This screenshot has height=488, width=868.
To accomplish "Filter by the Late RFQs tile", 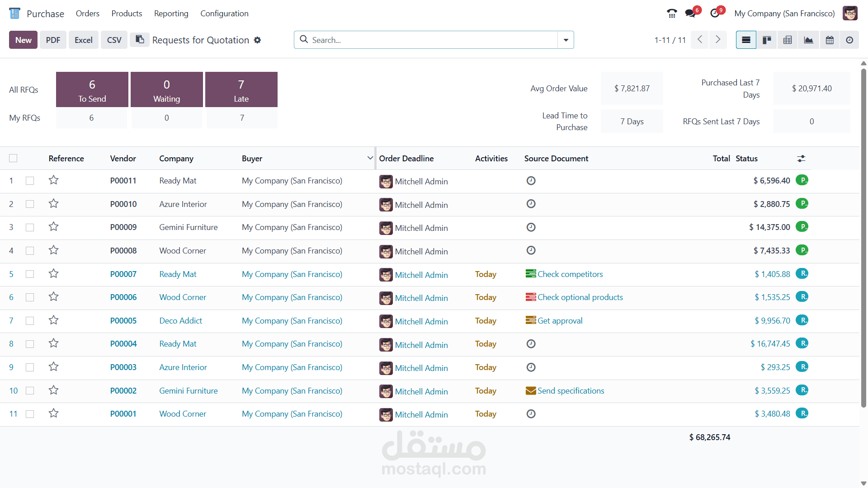I will tap(241, 89).
